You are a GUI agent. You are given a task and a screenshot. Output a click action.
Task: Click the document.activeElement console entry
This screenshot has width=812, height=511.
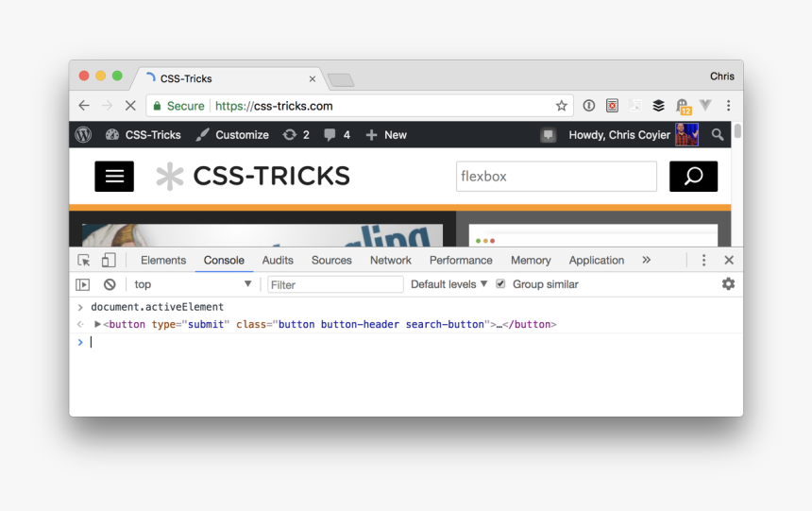(158, 307)
